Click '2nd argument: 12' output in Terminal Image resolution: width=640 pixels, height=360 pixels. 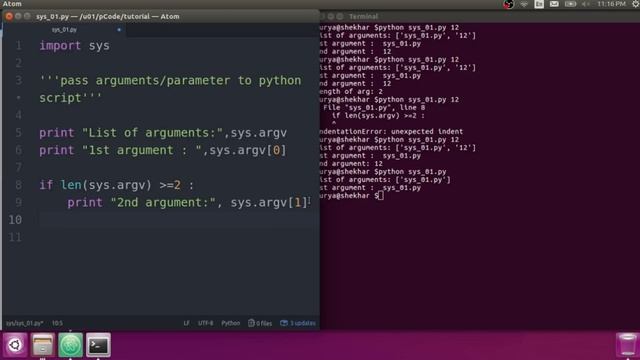(x=351, y=164)
